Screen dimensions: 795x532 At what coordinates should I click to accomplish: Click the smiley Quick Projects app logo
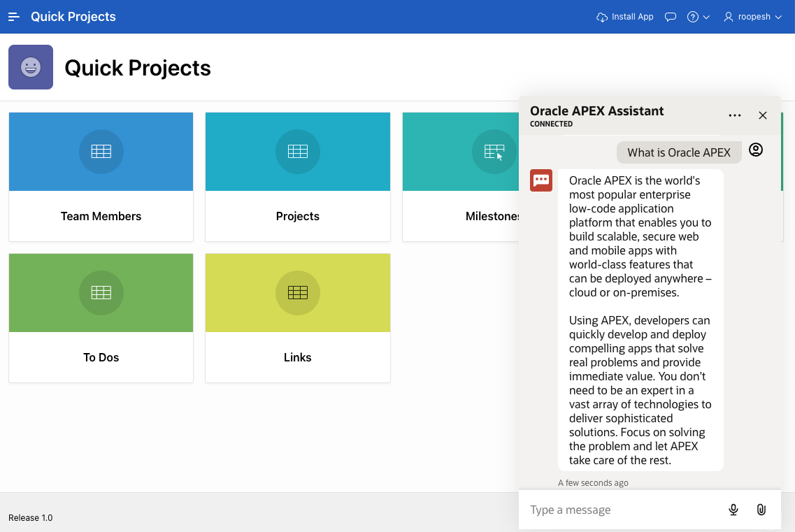pos(31,67)
